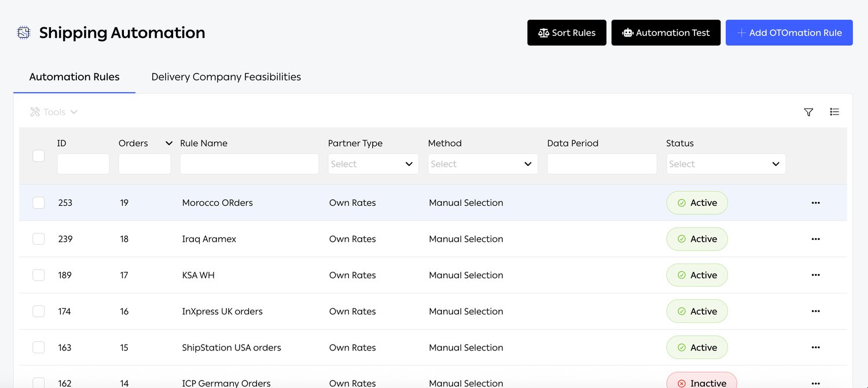Click the Iraq Aramex rule name
Image resolution: width=868 pixels, height=388 pixels.
209,239
